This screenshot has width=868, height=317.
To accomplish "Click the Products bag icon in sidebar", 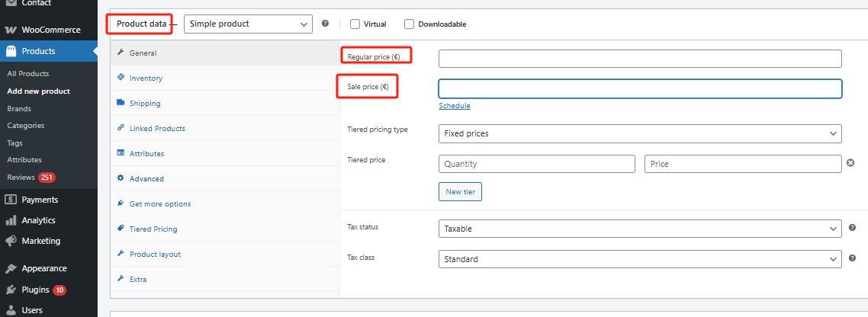I will pyautogui.click(x=11, y=51).
